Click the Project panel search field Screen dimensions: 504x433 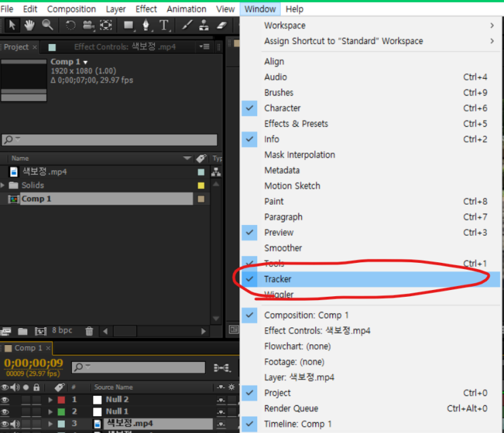tap(110, 140)
